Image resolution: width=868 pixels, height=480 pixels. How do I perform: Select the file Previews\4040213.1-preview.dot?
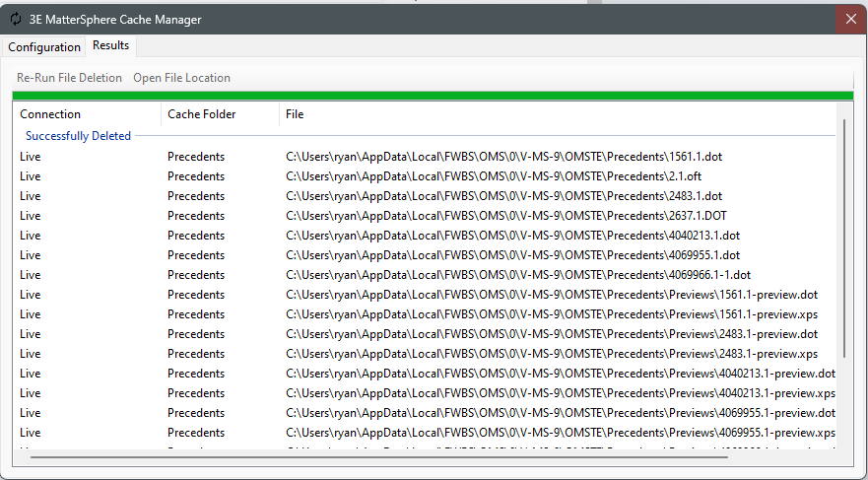pyautogui.click(x=561, y=374)
